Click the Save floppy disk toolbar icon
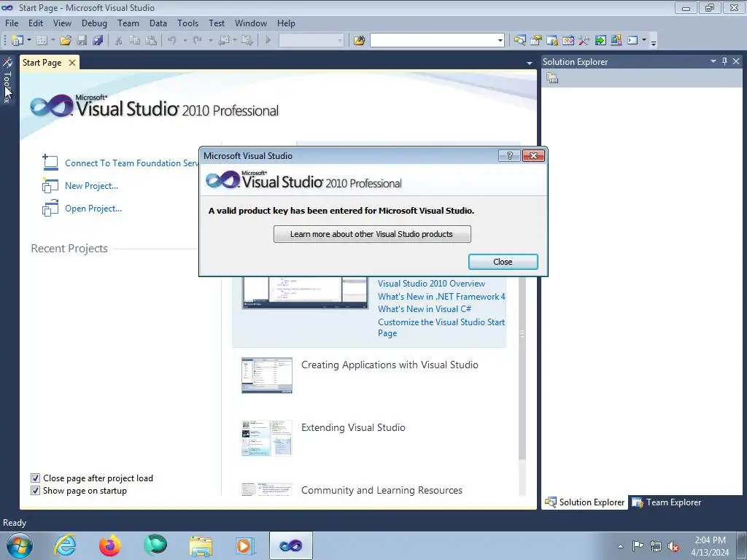This screenshot has width=747, height=560. tap(82, 41)
